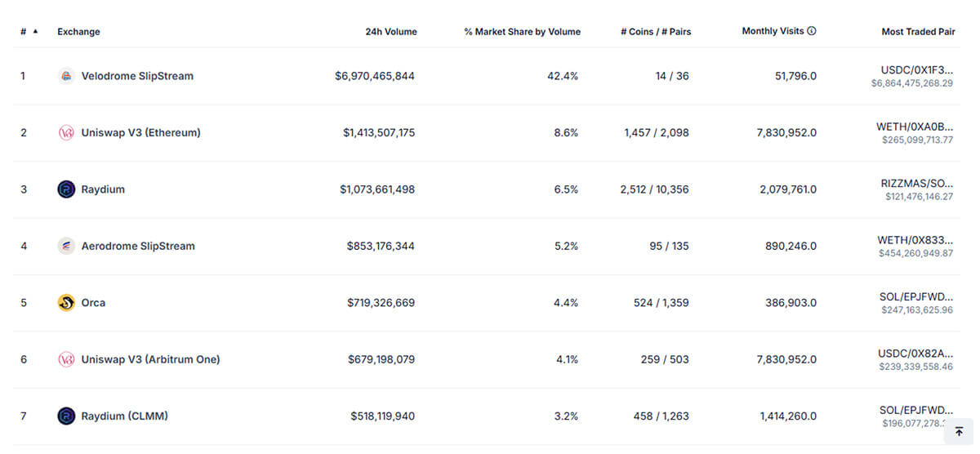The height and width of the screenshot is (454, 980).
Task: Sort table by 24h Volume column
Action: coord(390,32)
